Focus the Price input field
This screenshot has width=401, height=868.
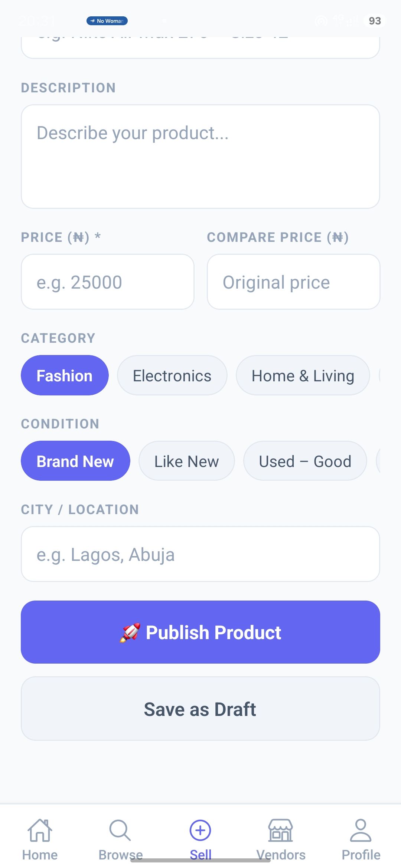(108, 282)
